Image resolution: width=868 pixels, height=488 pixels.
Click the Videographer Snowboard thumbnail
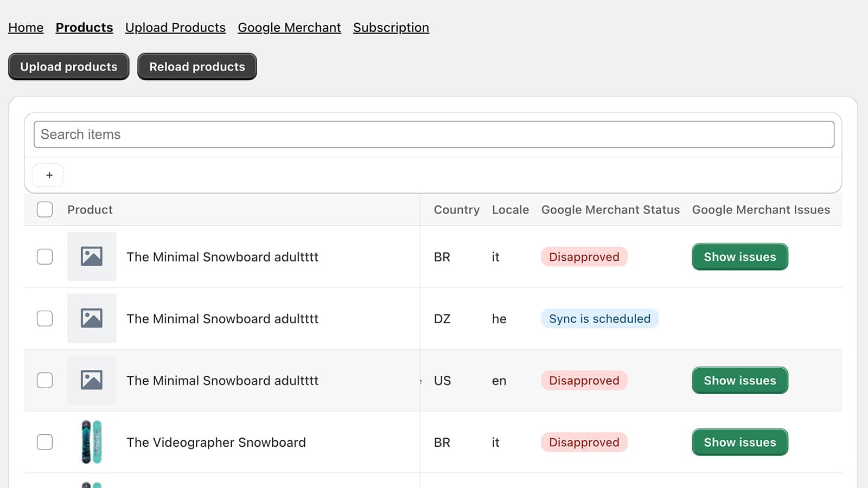click(92, 442)
